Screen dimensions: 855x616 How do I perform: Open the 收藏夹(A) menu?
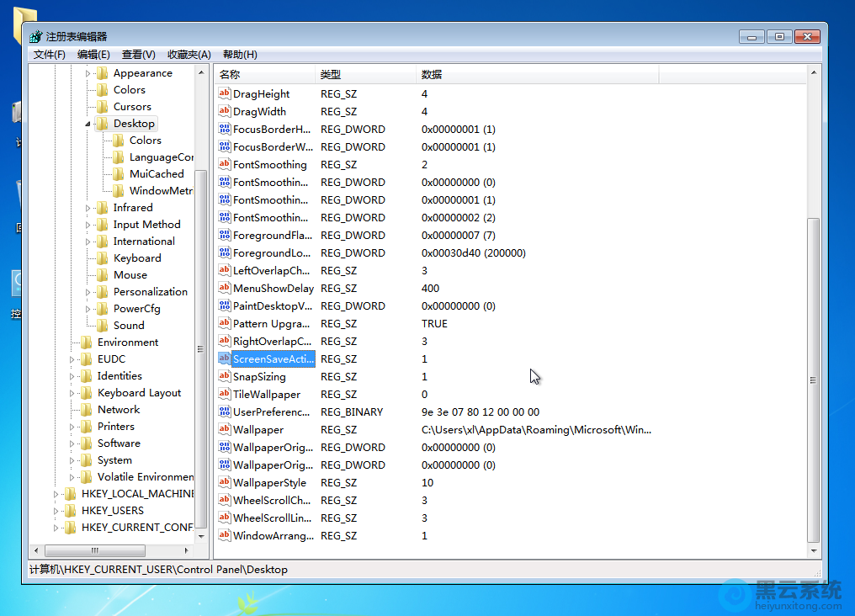click(189, 55)
